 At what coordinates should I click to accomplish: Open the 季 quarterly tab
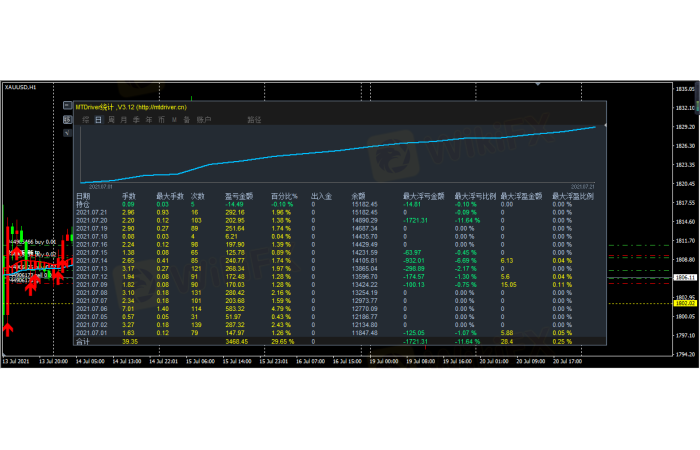(x=136, y=120)
